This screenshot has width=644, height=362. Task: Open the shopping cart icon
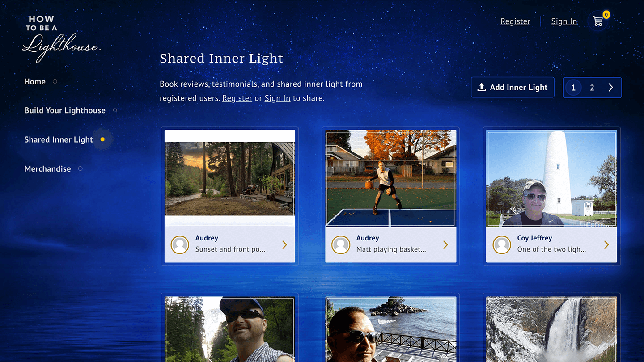(x=598, y=21)
